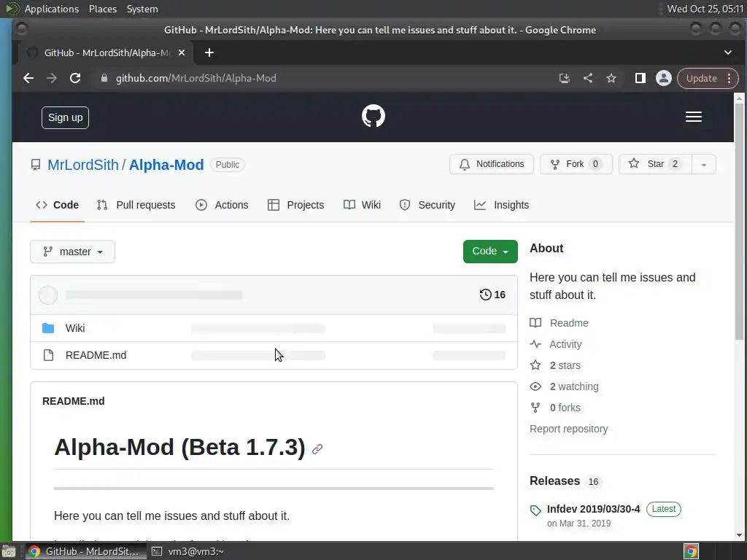Screen dimensions: 747x560
Task: Open the Applications menu
Action: point(52,9)
